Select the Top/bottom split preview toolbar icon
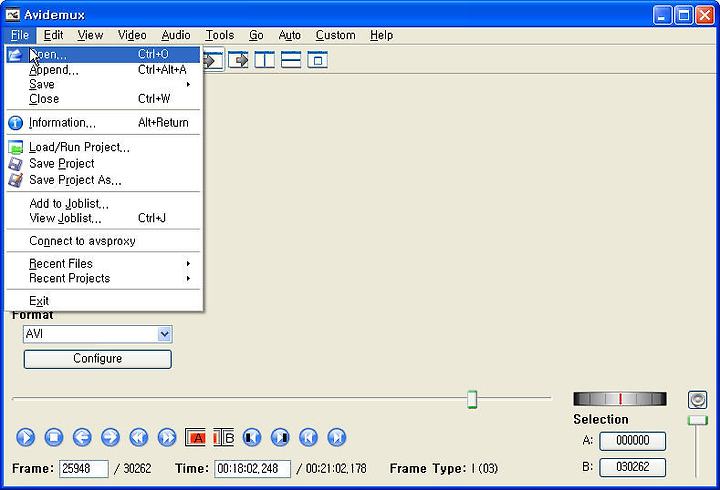This screenshot has width=720, height=490. coord(291,60)
